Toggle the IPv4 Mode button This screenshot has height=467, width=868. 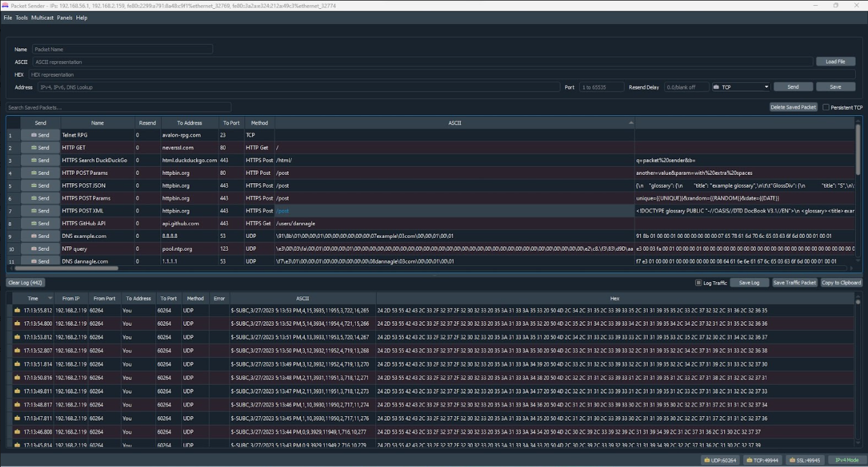pos(846,460)
